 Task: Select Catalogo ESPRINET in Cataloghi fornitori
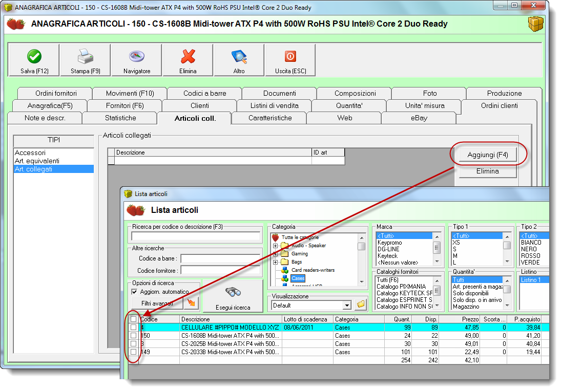404,300
